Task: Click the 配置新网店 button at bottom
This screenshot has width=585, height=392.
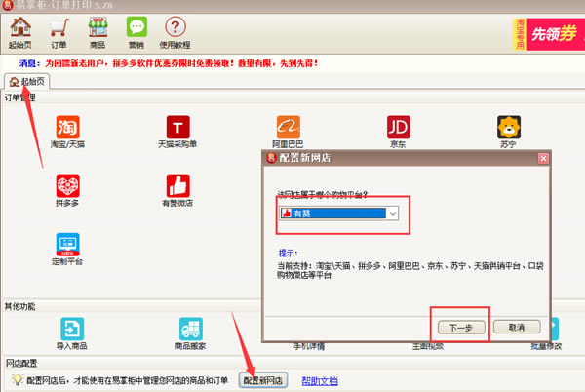Action: tap(263, 380)
